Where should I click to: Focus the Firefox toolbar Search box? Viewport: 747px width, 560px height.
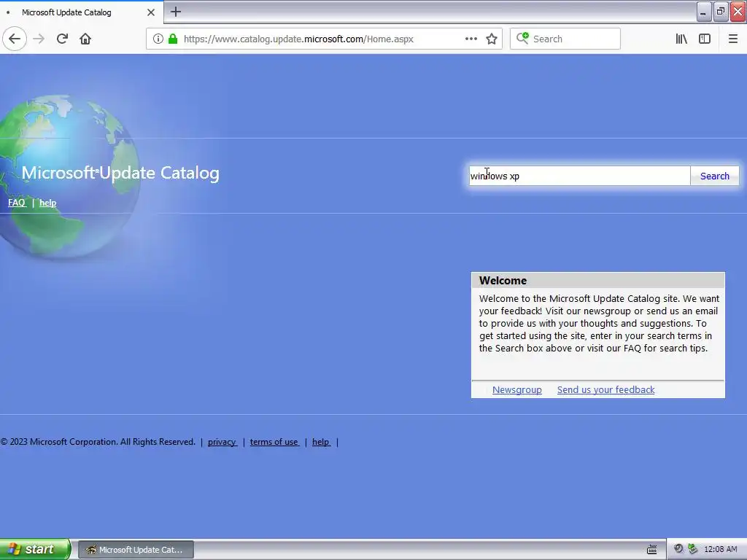click(x=565, y=39)
